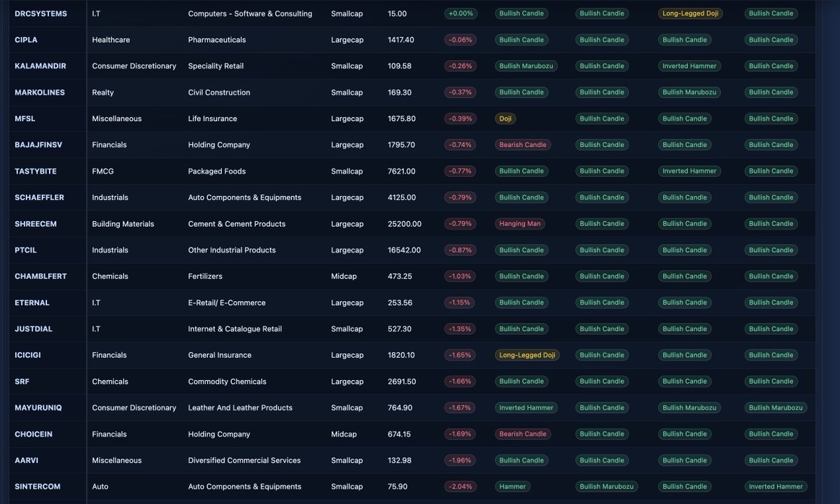The width and height of the screenshot is (840, 504).
Task: Click the -0.39% change badge
Action: pos(461,118)
